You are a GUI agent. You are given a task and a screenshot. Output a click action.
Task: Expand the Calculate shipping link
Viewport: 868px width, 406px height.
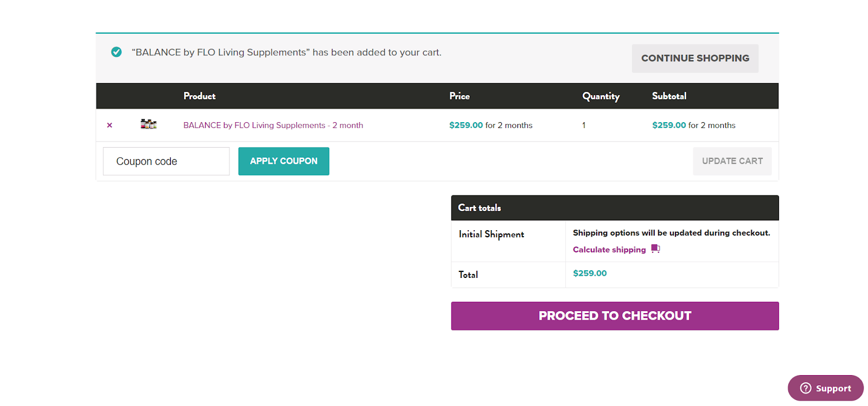point(609,250)
